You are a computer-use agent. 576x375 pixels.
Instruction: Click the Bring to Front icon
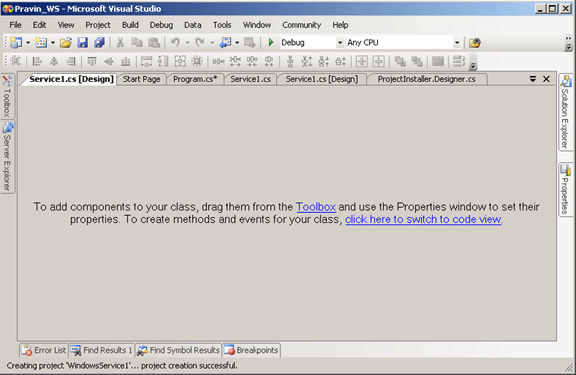(x=400, y=61)
